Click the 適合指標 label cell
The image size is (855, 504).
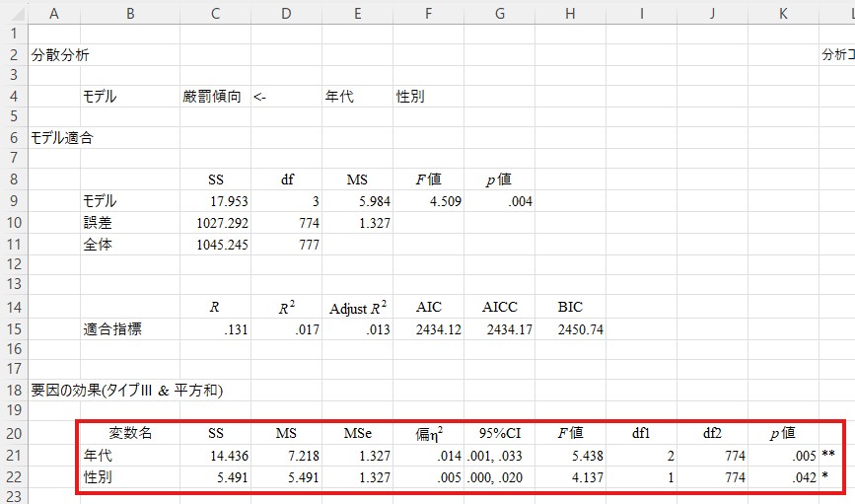click(112, 329)
